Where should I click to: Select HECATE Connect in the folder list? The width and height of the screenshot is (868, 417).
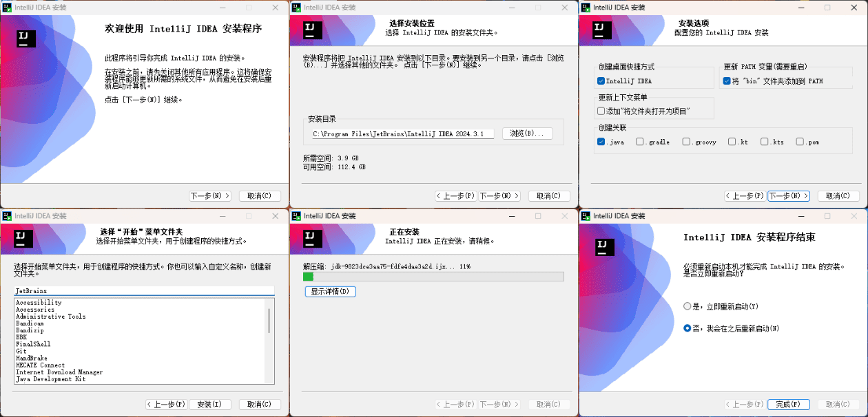(x=40, y=365)
